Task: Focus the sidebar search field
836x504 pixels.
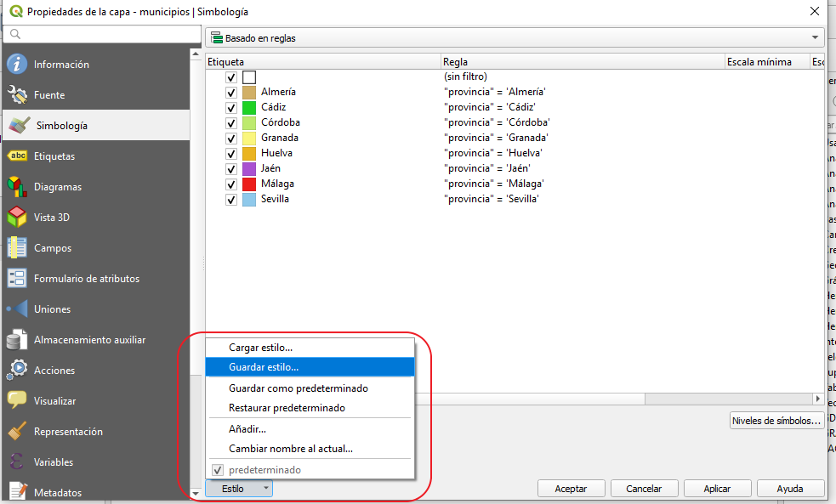Action: (102, 34)
